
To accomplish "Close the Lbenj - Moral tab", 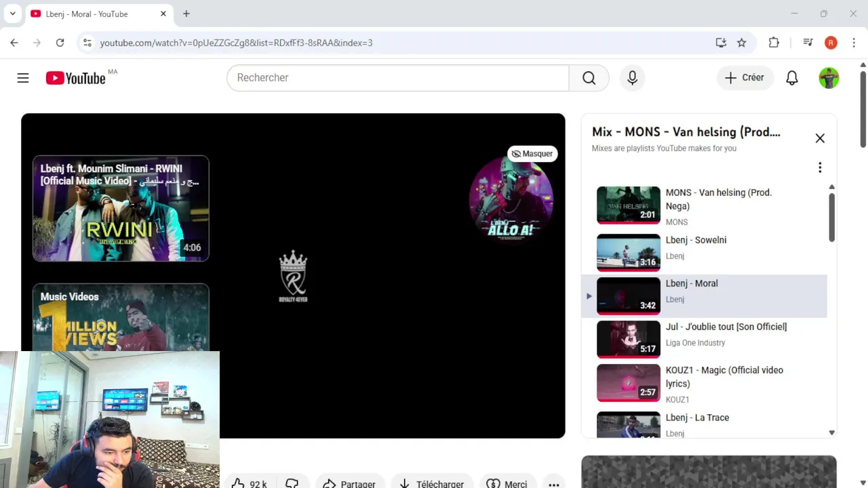I will [x=163, y=14].
